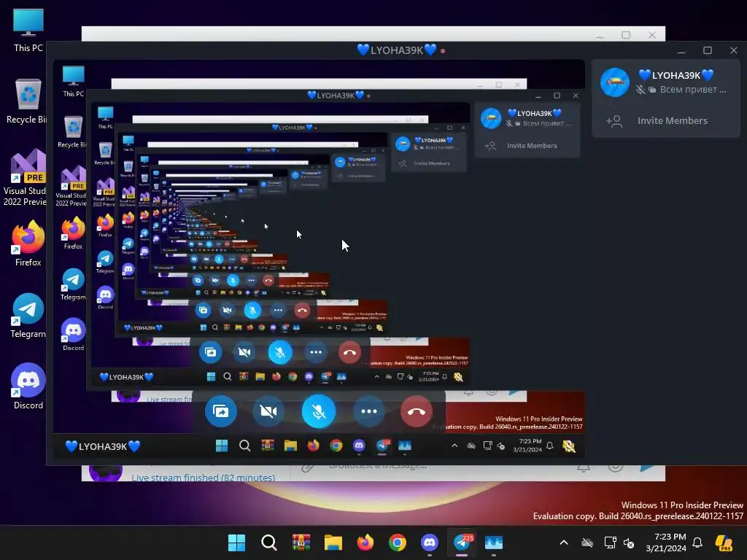Click largest mirrored share-screen button in stream
Screen dimensions: 747x560
coord(220,411)
